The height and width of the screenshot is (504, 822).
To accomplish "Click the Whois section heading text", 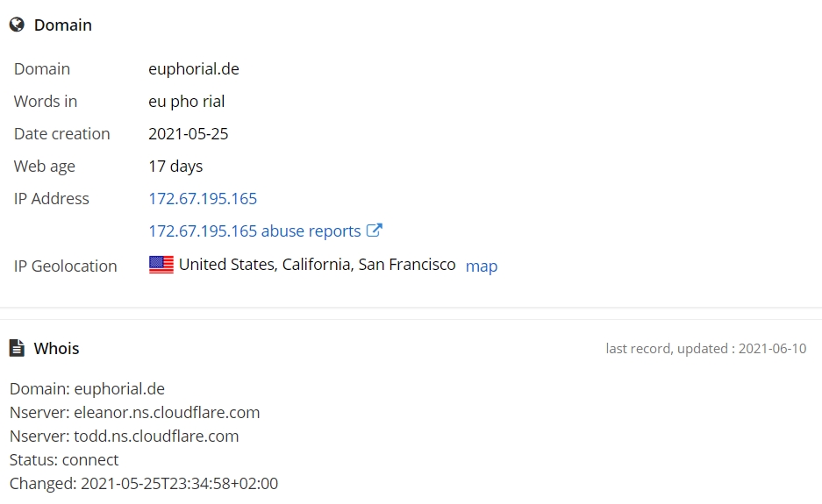I will 56,348.
